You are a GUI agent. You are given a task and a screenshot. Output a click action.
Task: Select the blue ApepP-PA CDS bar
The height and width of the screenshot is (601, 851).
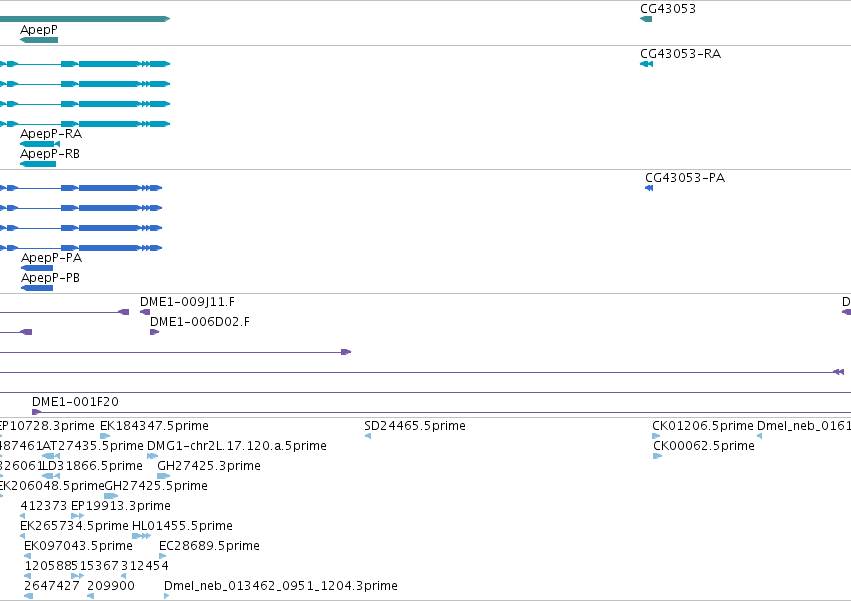[x=37, y=268]
